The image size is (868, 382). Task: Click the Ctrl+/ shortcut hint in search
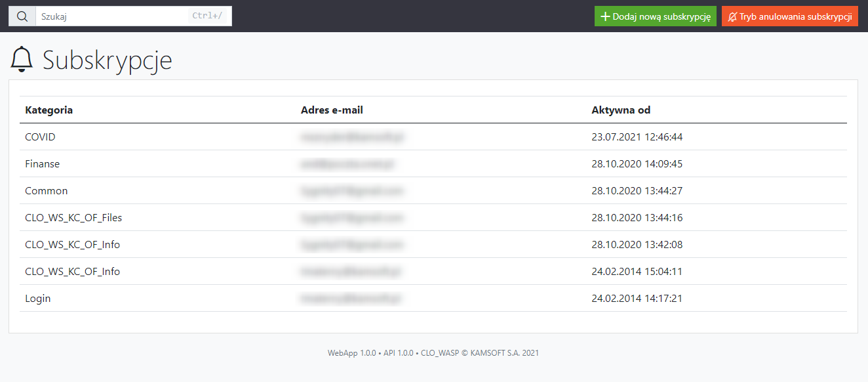click(207, 16)
